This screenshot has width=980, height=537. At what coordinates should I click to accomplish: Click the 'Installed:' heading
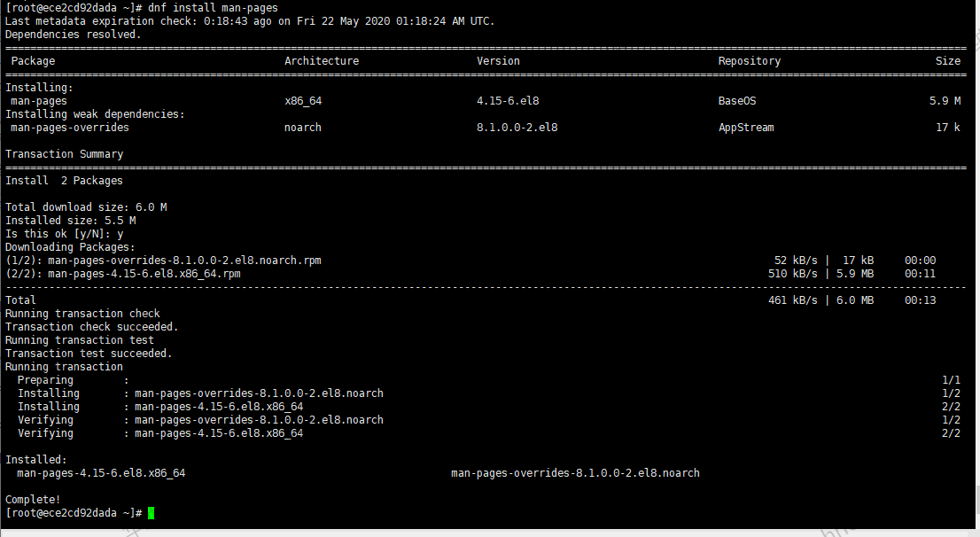tap(36, 460)
